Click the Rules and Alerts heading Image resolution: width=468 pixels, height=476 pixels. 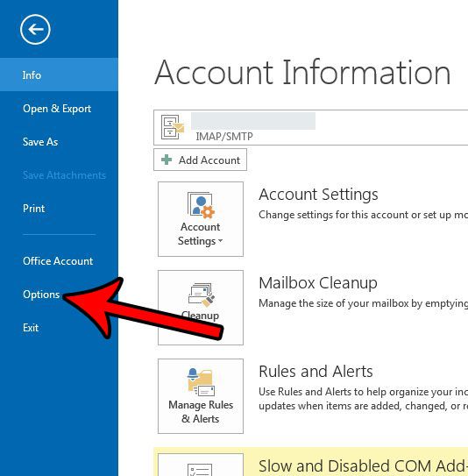coord(316,371)
